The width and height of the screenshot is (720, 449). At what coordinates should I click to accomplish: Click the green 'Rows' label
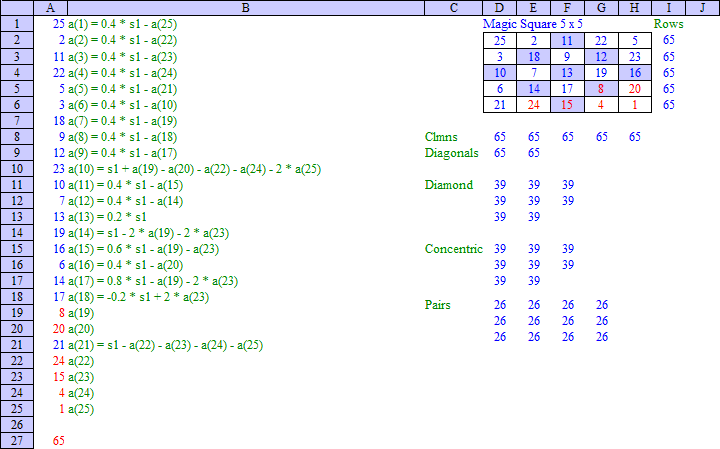[669, 24]
